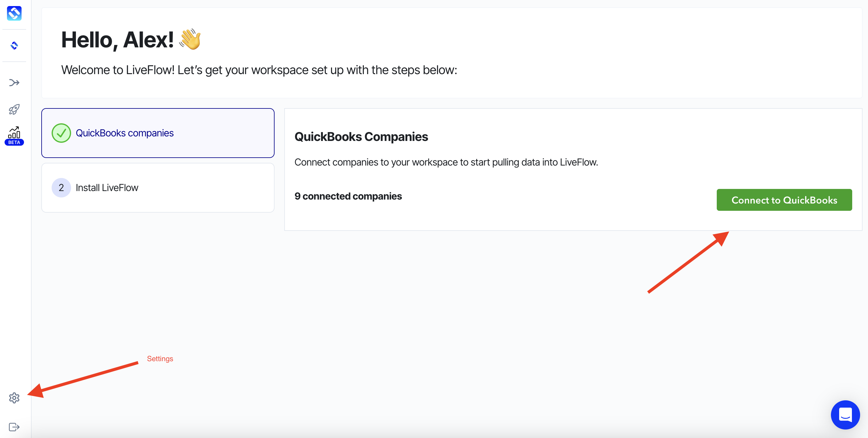868x438 pixels.
Task: Open the rocket onboarding icon
Action: point(14,109)
